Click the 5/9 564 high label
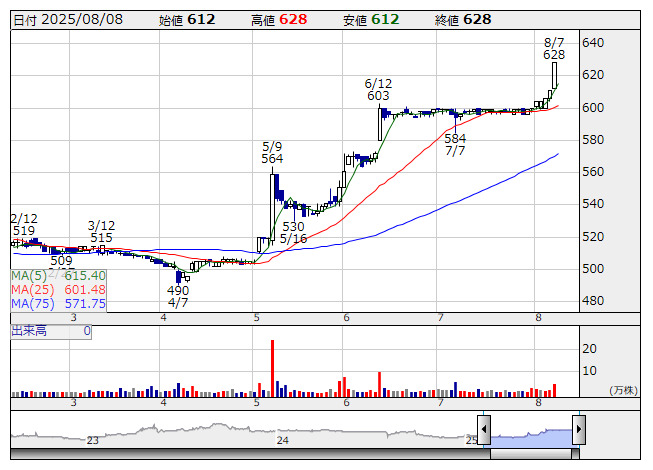Screen dimensions: 653x470 [x=272, y=153]
